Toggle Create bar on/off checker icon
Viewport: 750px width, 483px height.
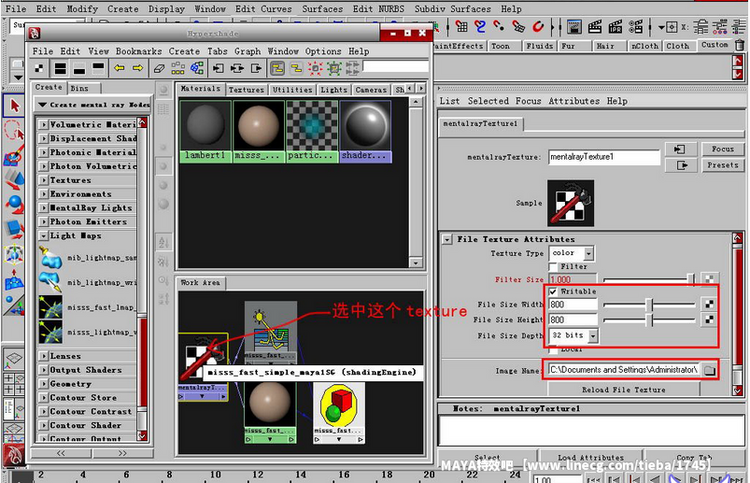(39, 69)
